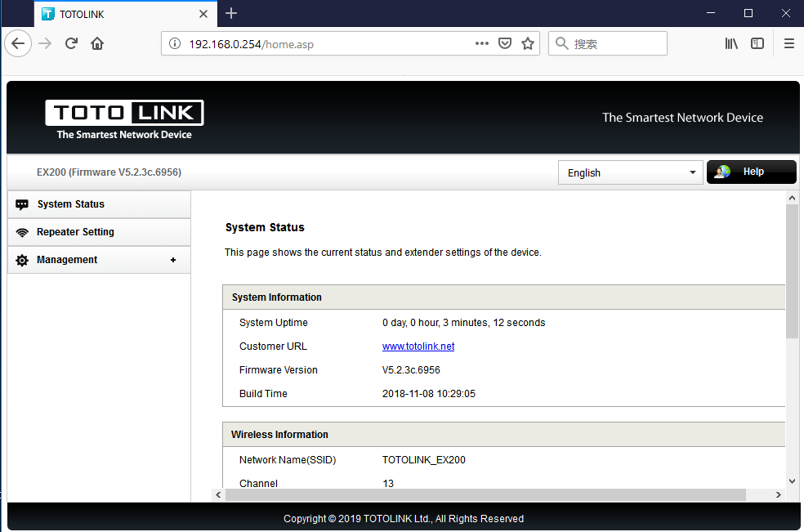Click the vertical scrollbar thumb

coord(793,271)
